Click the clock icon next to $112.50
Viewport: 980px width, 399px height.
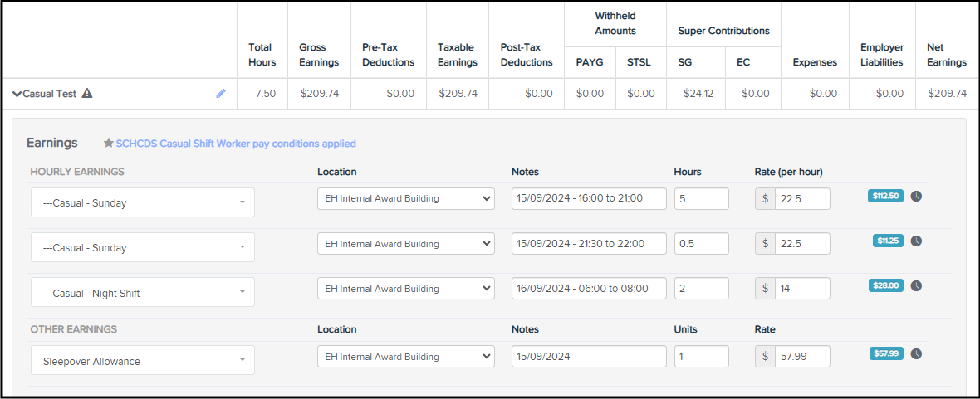tap(916, 197)
